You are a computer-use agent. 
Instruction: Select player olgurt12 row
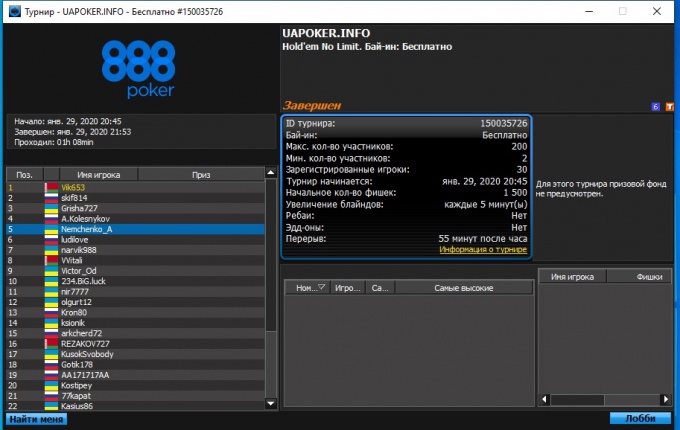coord(136,302)
